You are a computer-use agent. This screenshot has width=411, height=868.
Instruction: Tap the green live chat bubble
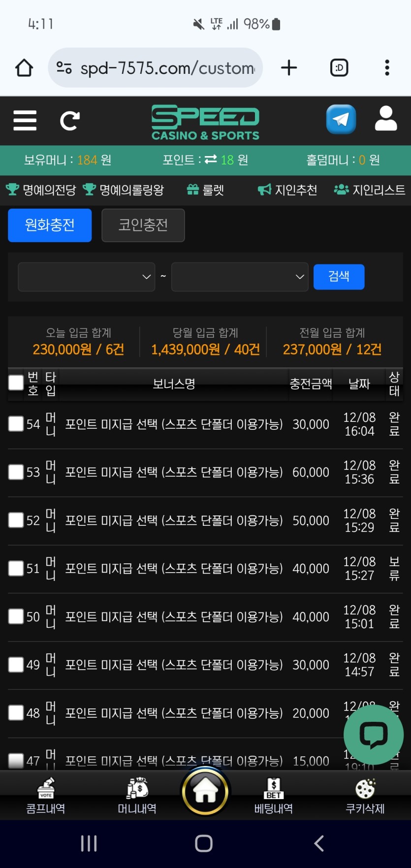(373, 735)
